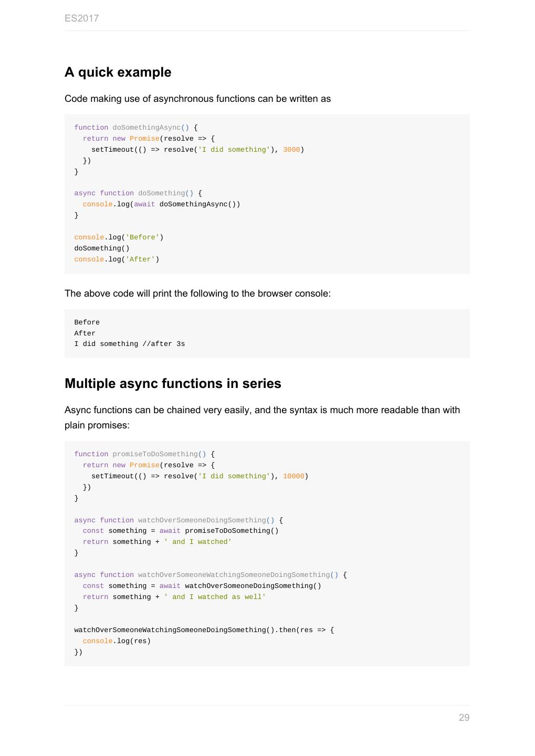Click the ES2017 header text
This screenshot has height=756, width=535.
[x=81, y=18]
